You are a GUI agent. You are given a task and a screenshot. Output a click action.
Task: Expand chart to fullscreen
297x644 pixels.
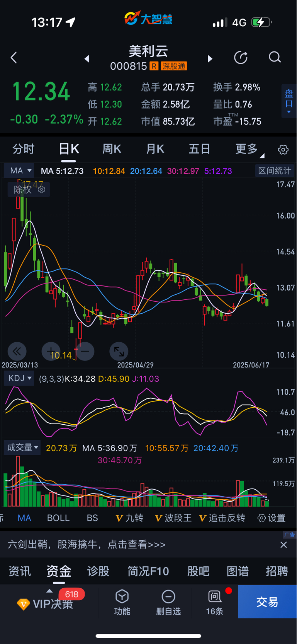[119, 351]
